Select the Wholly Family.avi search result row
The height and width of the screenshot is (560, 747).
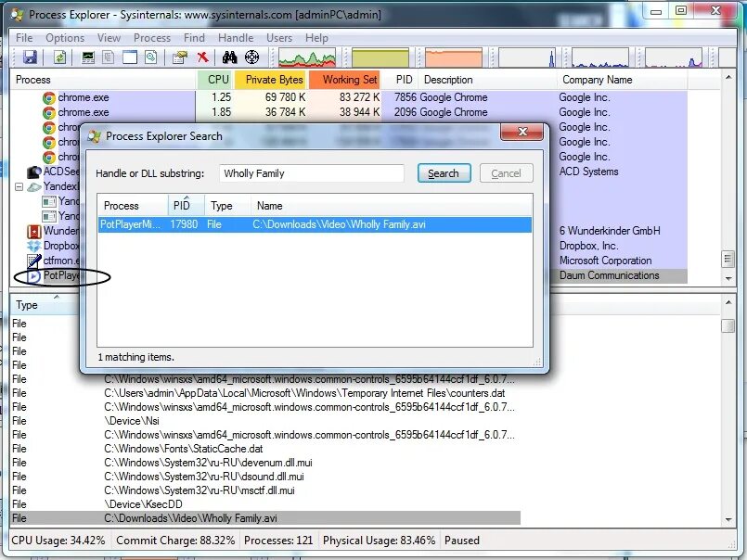coord(315,224)
